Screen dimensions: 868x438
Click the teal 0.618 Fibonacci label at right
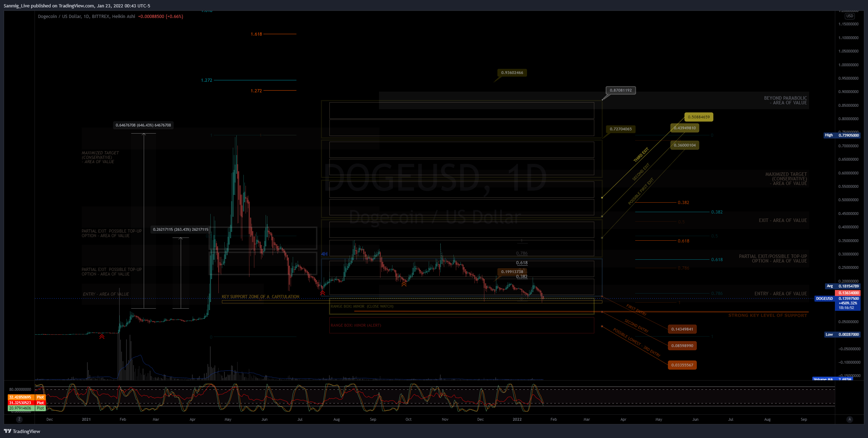point(717,260)
